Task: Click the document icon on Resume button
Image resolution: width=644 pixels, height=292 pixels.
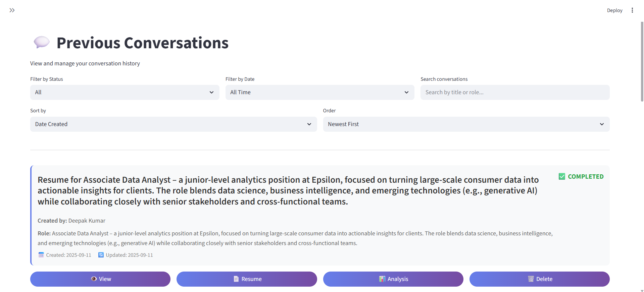Action: tap(236, 279)
